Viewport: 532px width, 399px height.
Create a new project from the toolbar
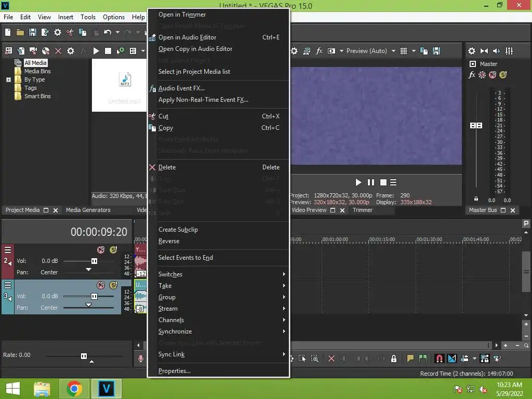click(8, 32)
